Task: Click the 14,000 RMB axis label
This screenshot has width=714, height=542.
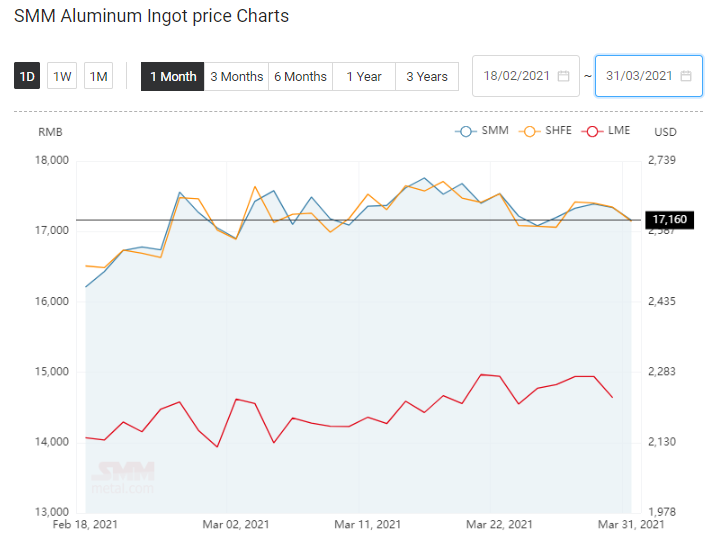Action: (52, 442)
